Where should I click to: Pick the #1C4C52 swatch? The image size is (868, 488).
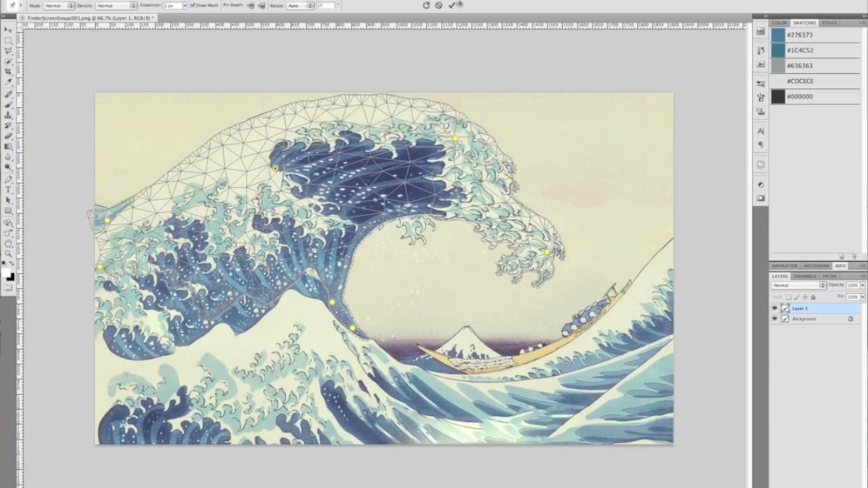click(778, 50)
